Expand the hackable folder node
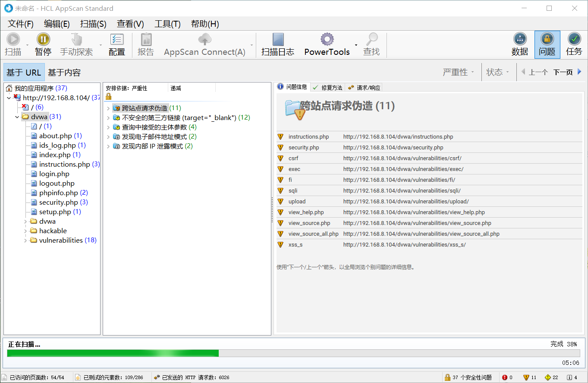This screenshot has width=588, height=383. click(x=25, y=231)
